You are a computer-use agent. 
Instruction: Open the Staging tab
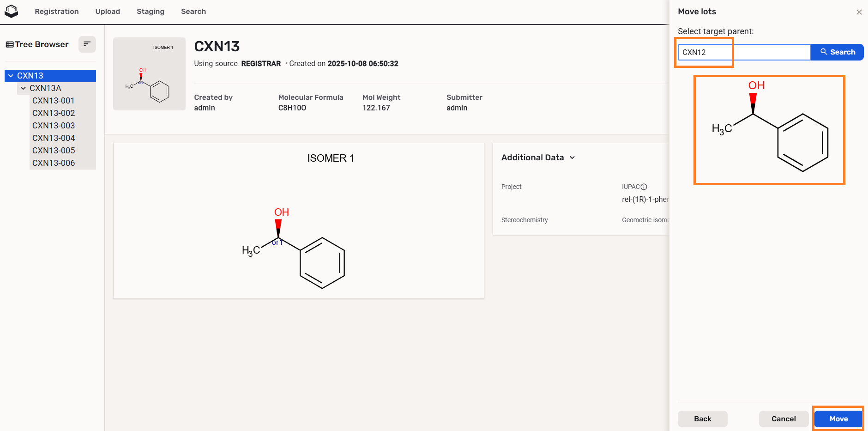pos(150,12)
